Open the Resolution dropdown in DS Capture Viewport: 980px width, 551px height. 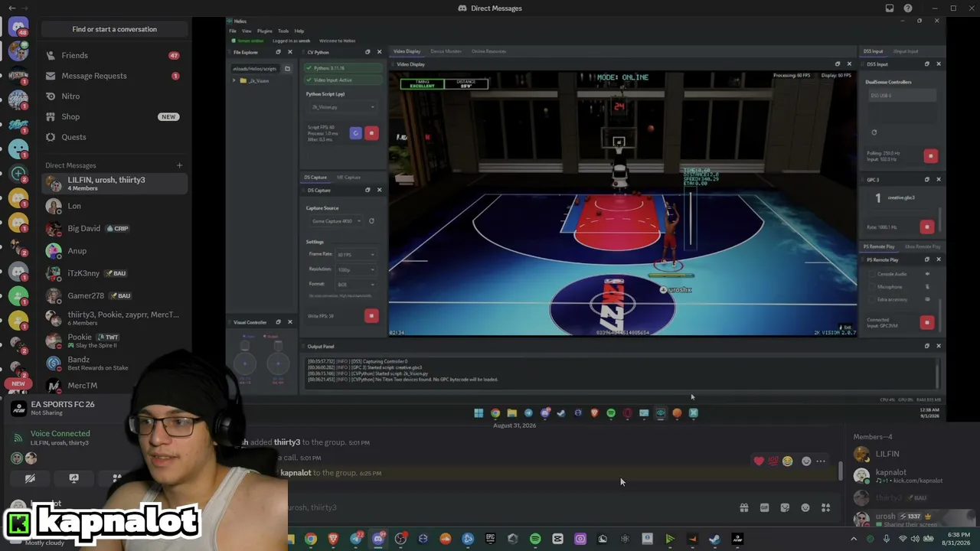(356, 269)
